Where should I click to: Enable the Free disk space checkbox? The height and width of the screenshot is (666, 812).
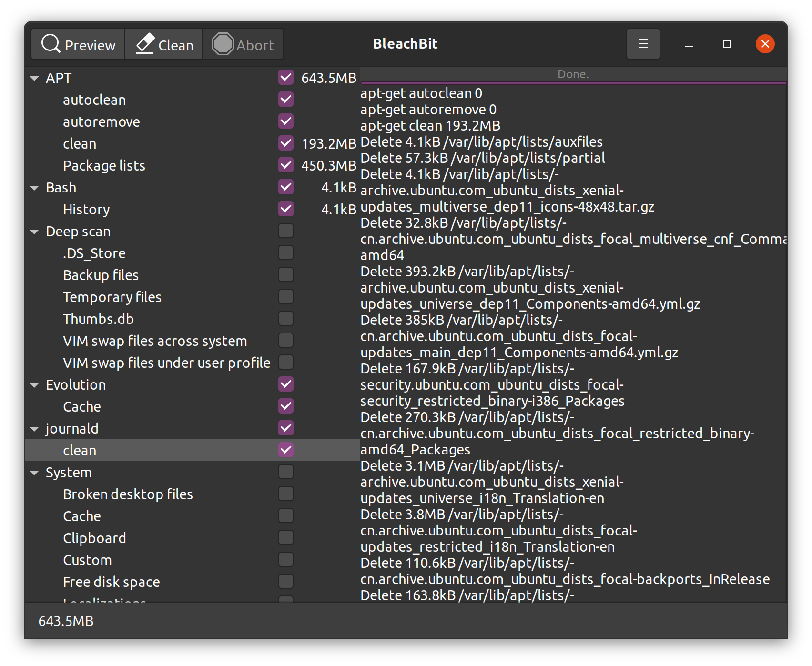286,582
